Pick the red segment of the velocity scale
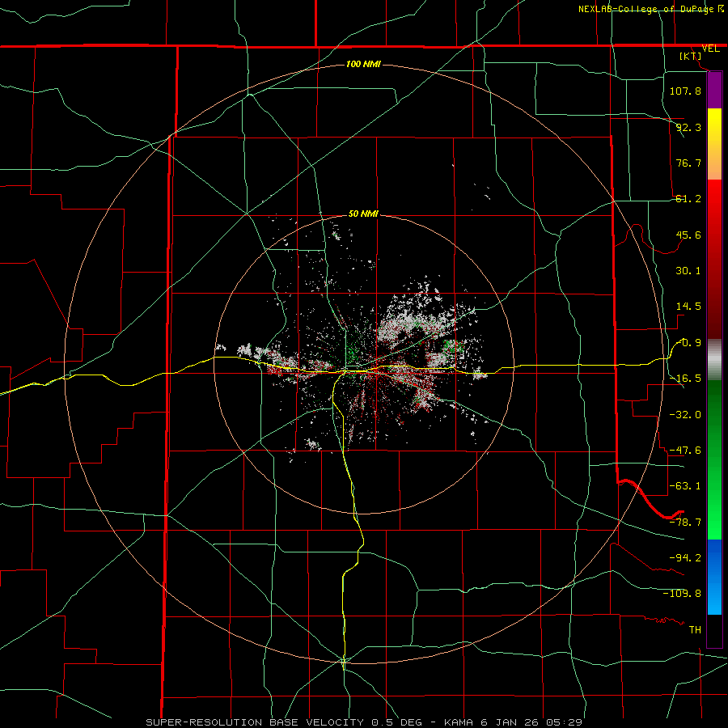Screen dimensions: 728x728 [714, 259]
